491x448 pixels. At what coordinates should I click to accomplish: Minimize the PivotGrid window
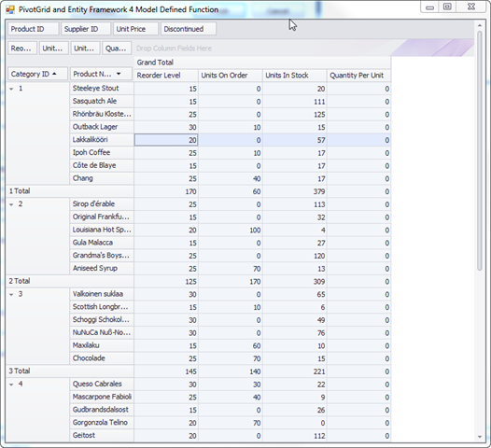coord(430,7)
